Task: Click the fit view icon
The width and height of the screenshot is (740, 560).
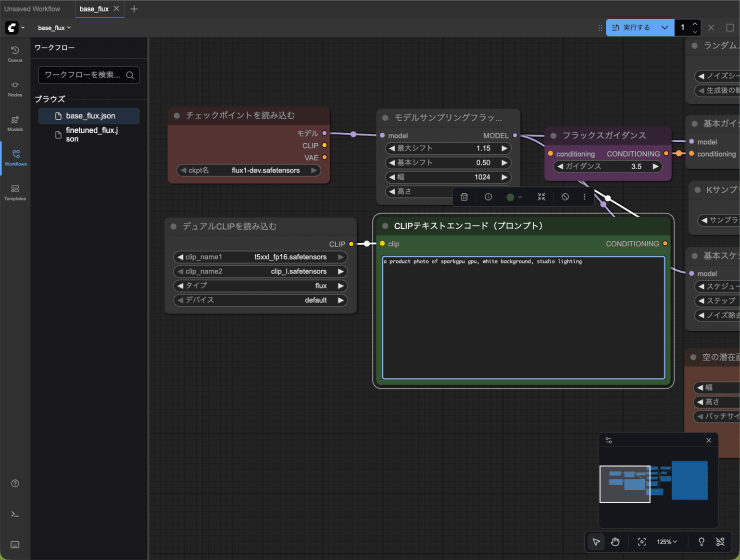Action: (641, 542)
